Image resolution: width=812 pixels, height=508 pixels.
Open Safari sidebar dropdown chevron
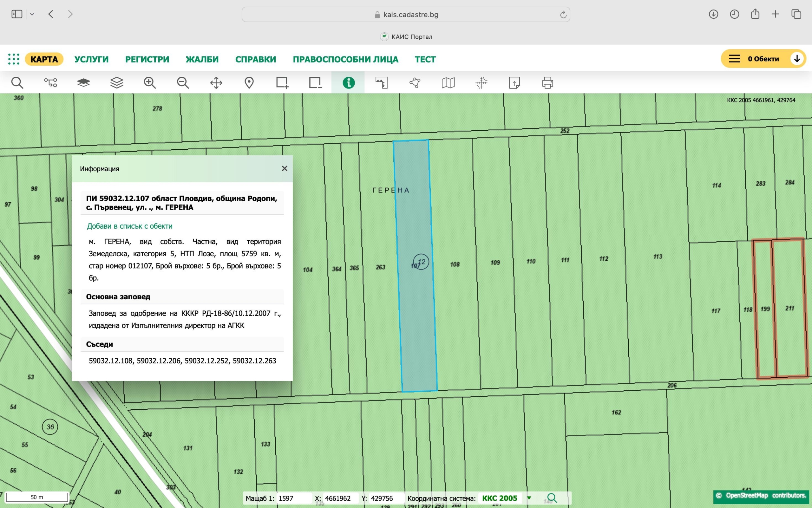click(32, 14)
